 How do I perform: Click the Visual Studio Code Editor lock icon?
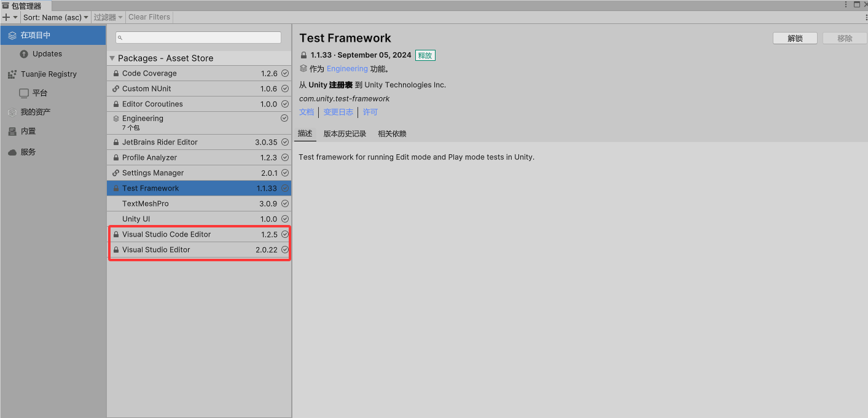[116, 234]
